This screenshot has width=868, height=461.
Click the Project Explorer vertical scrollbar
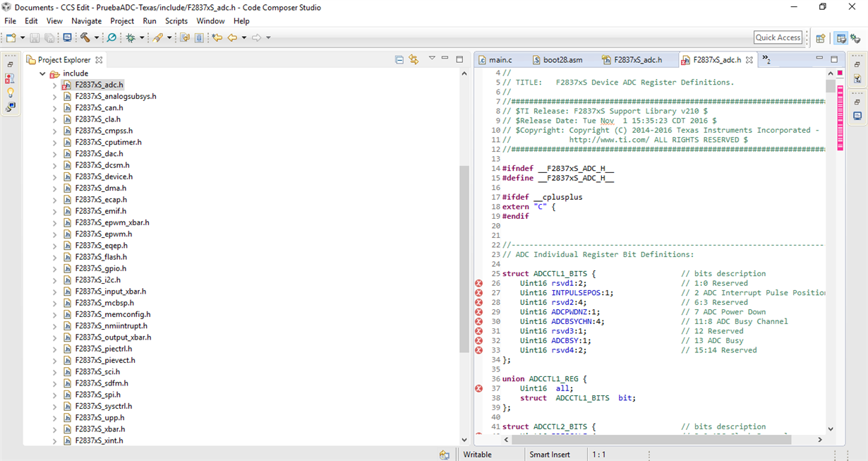coord(464,258)
